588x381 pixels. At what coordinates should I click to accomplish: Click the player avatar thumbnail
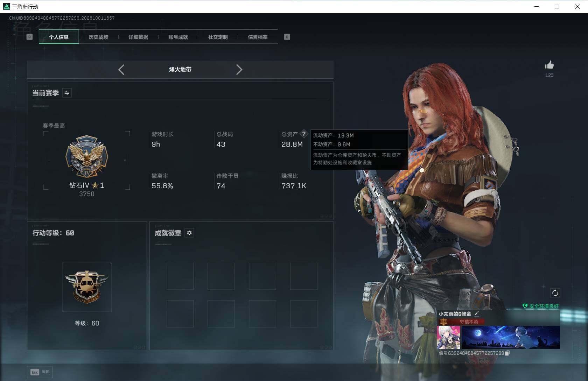pos(449,337)
